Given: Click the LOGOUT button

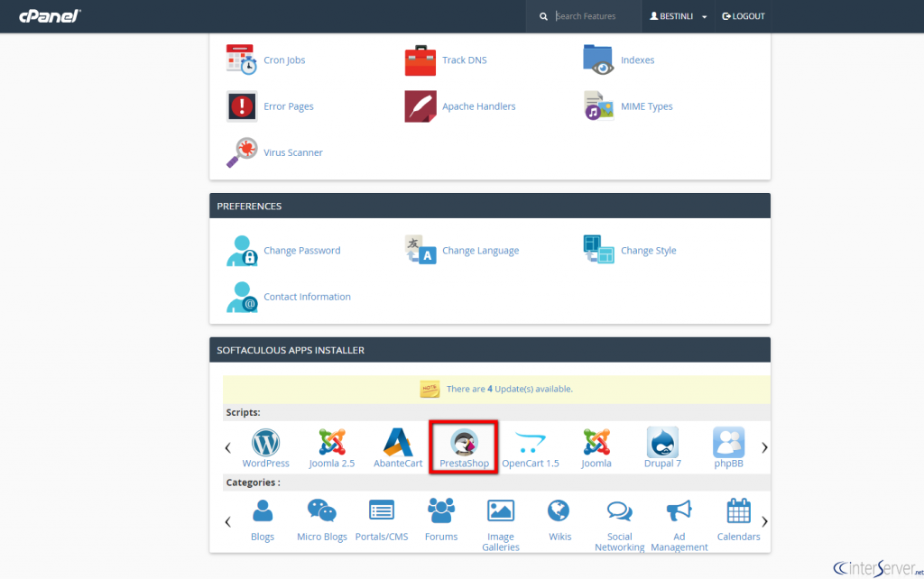Looking at the screenshot, I should point(744,16).
